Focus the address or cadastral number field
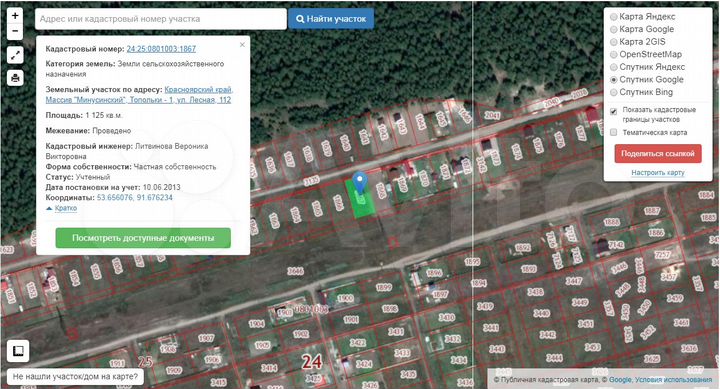Screen dimensions: 720x389 click(x=161, y=19)
